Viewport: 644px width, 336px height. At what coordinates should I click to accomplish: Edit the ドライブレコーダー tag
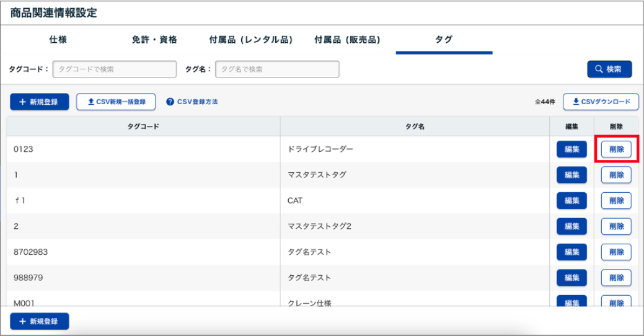pos(571,149)
